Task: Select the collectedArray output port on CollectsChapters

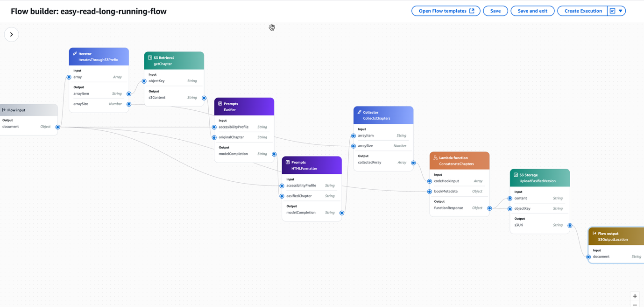Action: click(413, 162)
